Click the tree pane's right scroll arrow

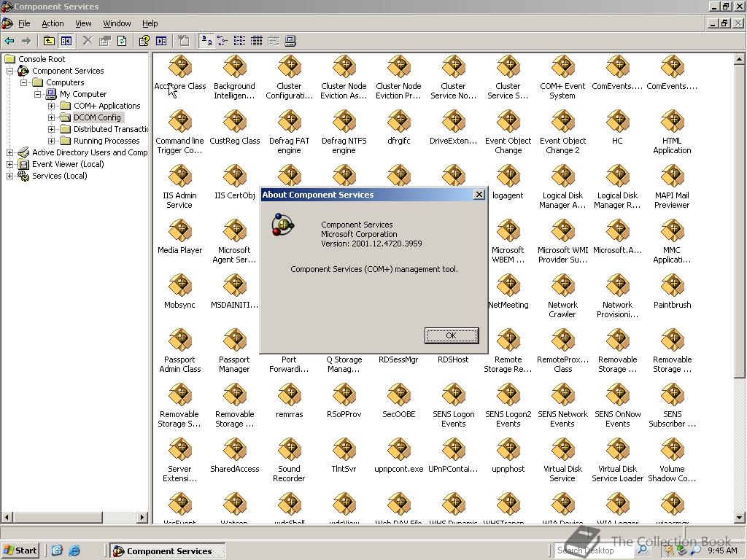[142, 517]
